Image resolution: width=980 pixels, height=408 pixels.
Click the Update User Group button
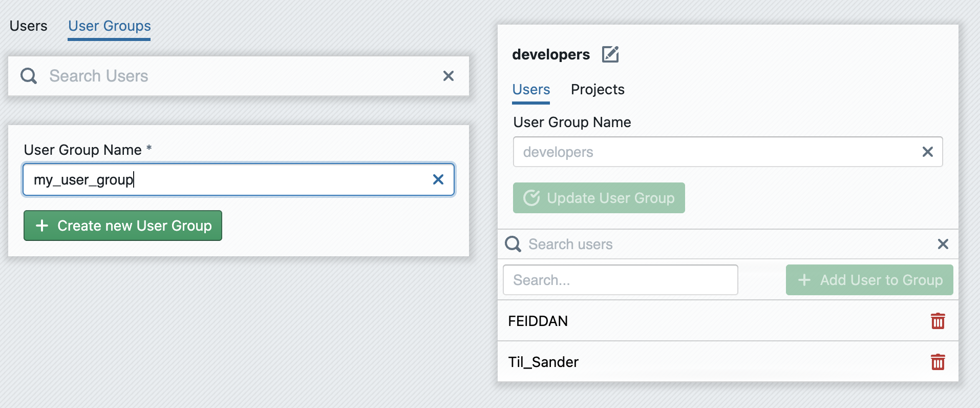coord(599,198)
